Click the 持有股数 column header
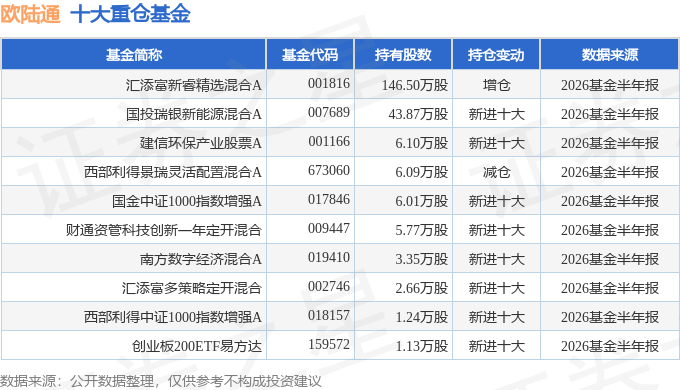This screenshot has width=680, height=390. (x=403, y=55)
